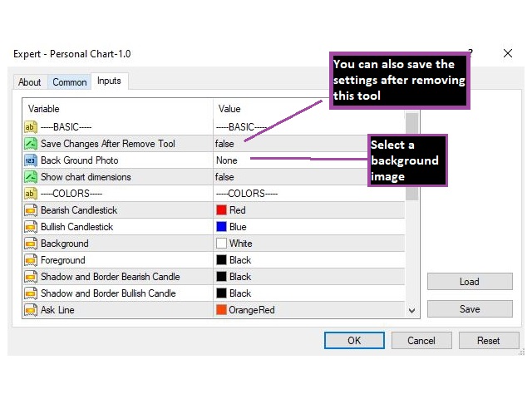The height and width of the screenshot is (399, 532).
Task: Click the icon beside Shadow and Border Bullish Candle
Action: coord(31,293)
